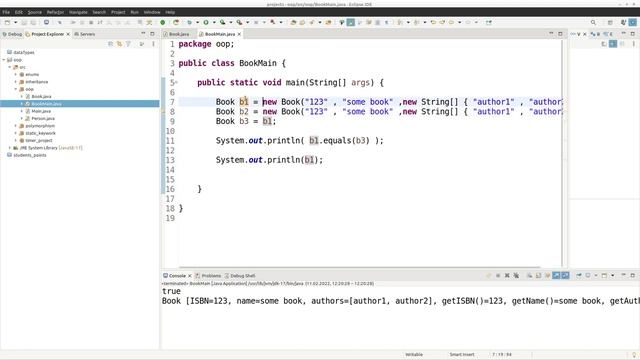
Task: Select Person.java in the tree
Action: point(43,119)
